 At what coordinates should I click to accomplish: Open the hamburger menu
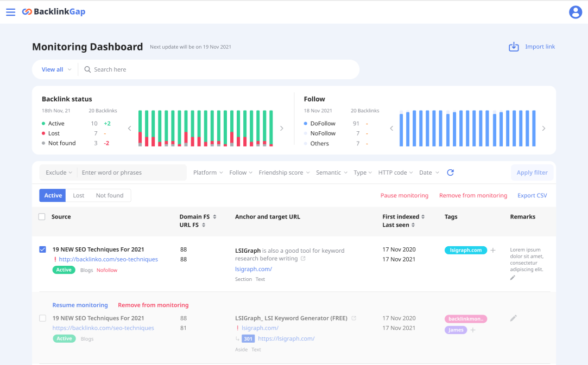[x=10, y=12]
